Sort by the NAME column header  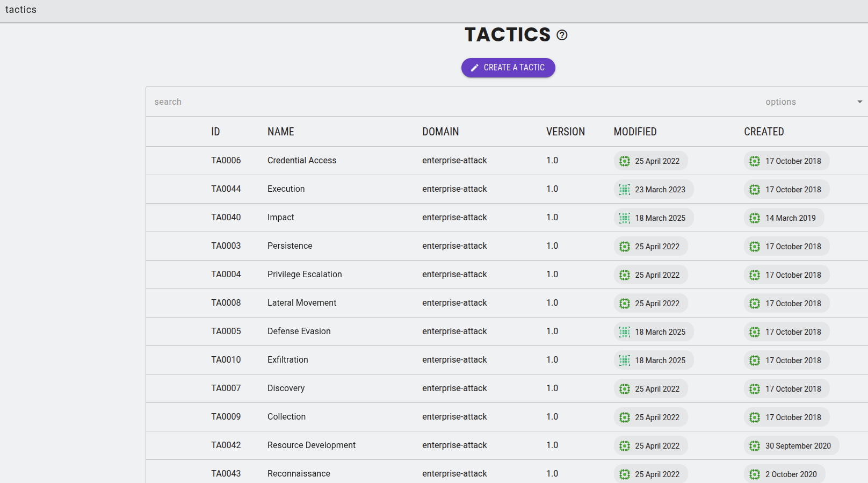280,132
